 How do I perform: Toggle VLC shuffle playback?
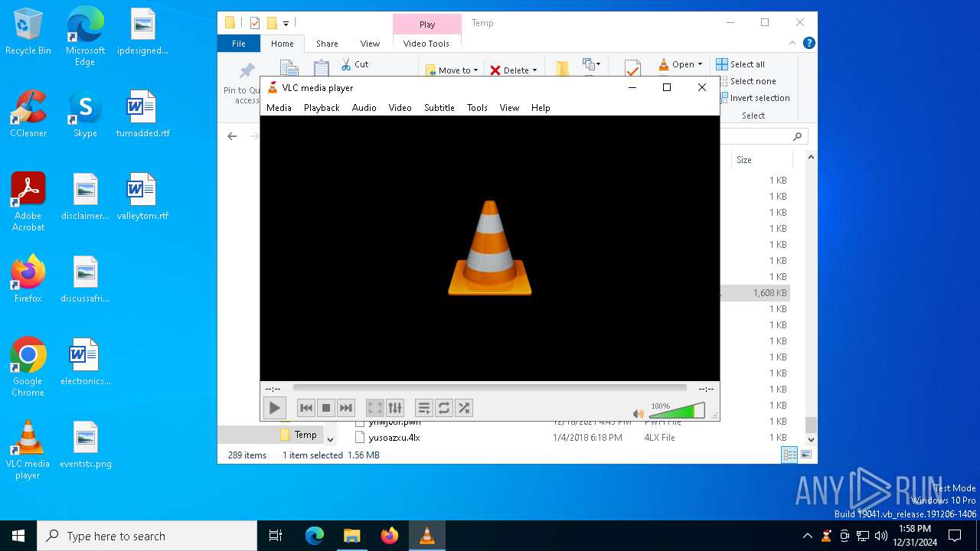(463, 408)
